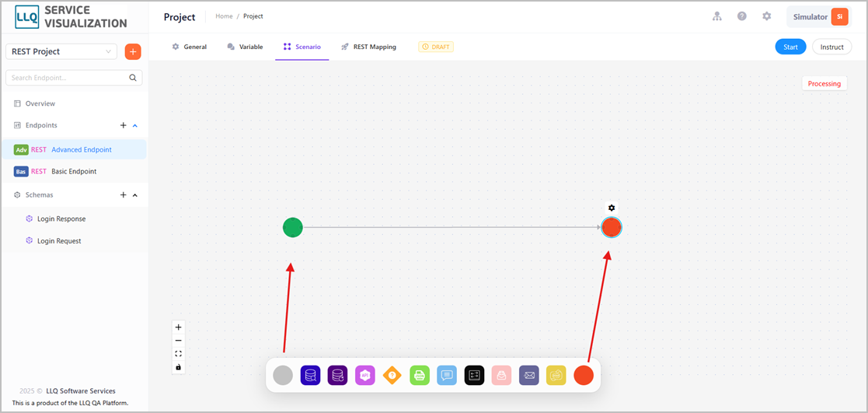The height and width of the screenshot is (413, 868).
Task: Add a new endpoint with plus icon
Action: (124, 125)
